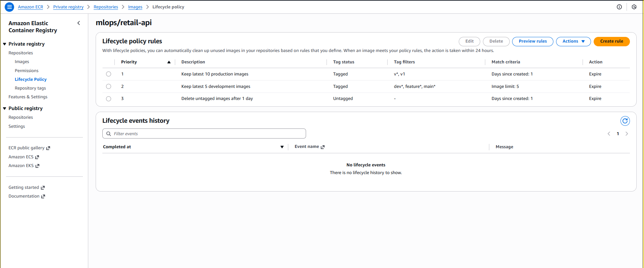Go to next page of lifecycle events
Viewport: 644px width, 268px height.
[x=627, y=134]
